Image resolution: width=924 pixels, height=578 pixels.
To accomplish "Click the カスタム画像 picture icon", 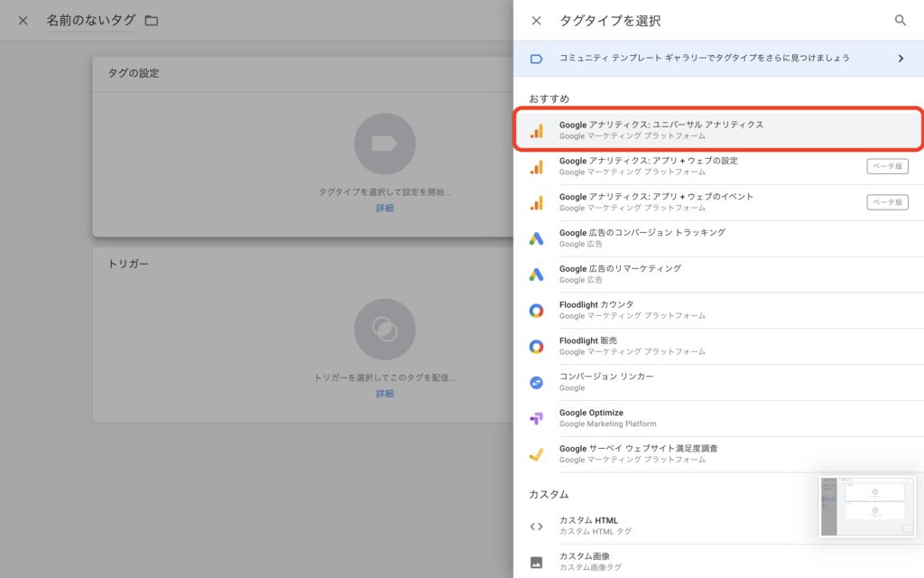I will click(x=536, y=563).
